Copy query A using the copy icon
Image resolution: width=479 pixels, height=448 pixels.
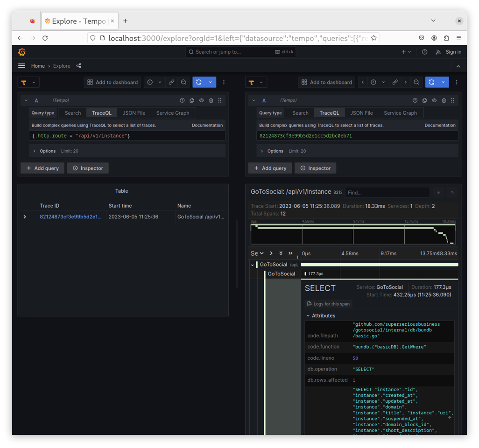[x=192, y=100]
